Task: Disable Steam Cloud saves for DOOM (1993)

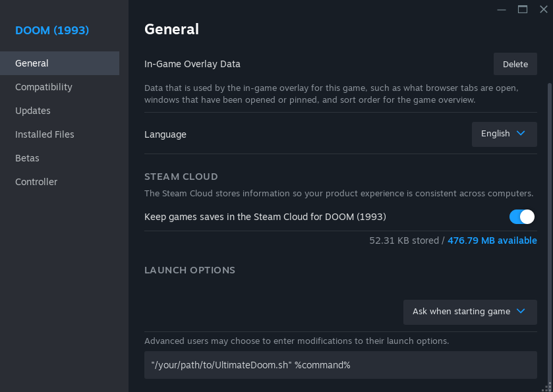Action: coord(521,217)
